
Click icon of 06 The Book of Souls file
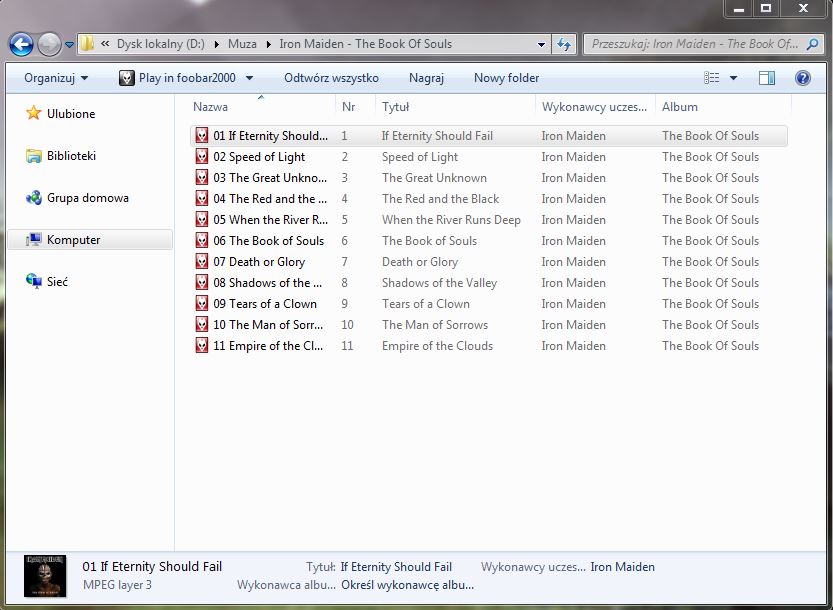202,240
